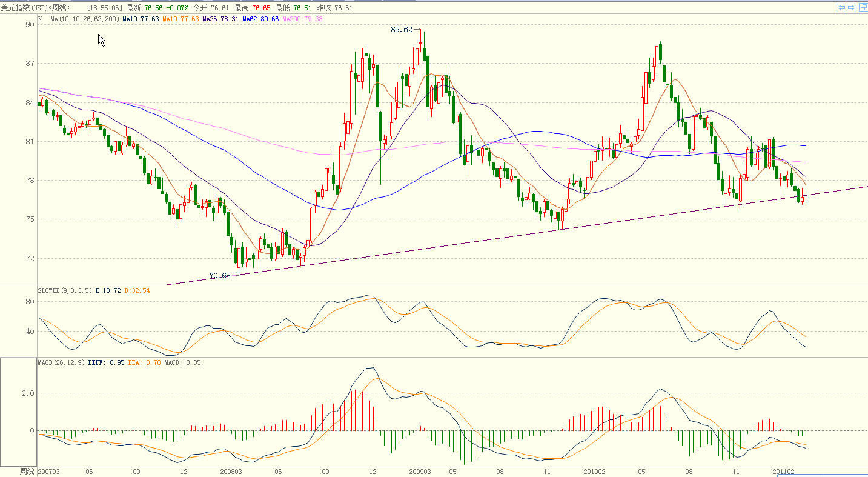Click the 200703 date on the time axis

point(48,471)
